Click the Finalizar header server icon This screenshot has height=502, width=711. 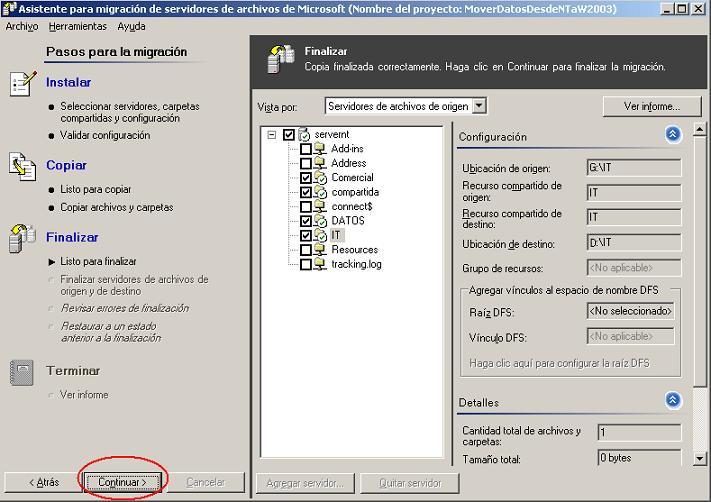(281, 59)
